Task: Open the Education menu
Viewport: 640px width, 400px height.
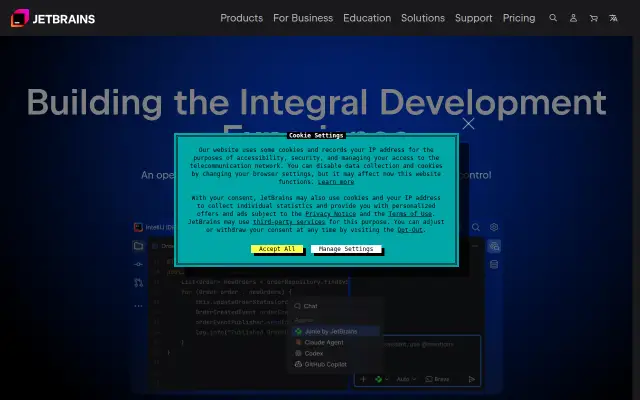Action: coord(367,18)
